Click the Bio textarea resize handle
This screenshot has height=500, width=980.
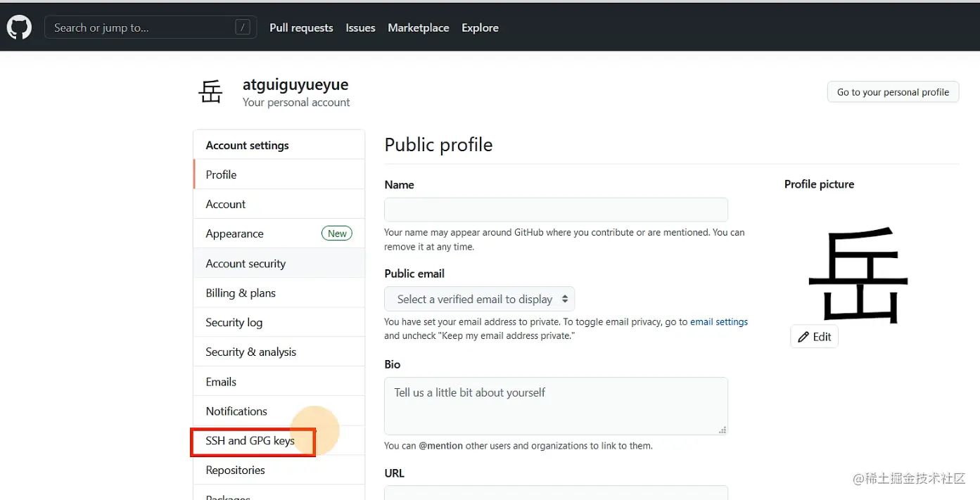point(722,429)
